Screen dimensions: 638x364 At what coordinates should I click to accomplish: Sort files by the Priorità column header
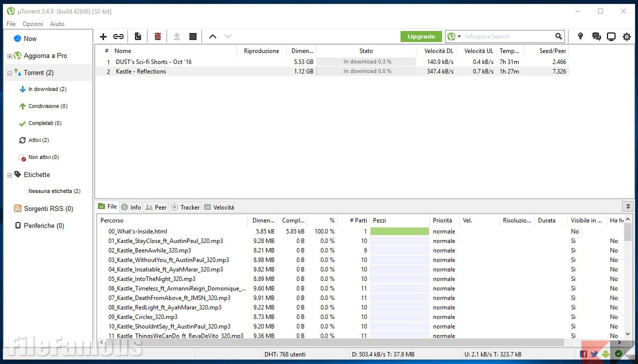point(445,220)
